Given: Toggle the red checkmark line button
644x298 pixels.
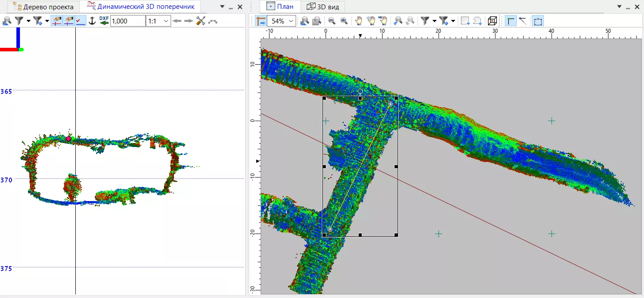Looking at the screenshot, I should coord(81,21).
